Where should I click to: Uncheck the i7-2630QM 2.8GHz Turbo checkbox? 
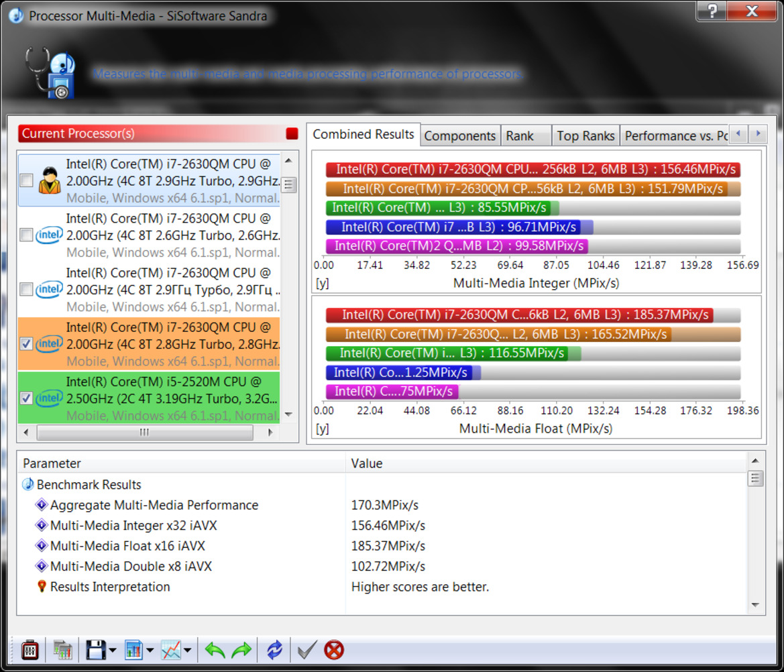coord(27,343)
